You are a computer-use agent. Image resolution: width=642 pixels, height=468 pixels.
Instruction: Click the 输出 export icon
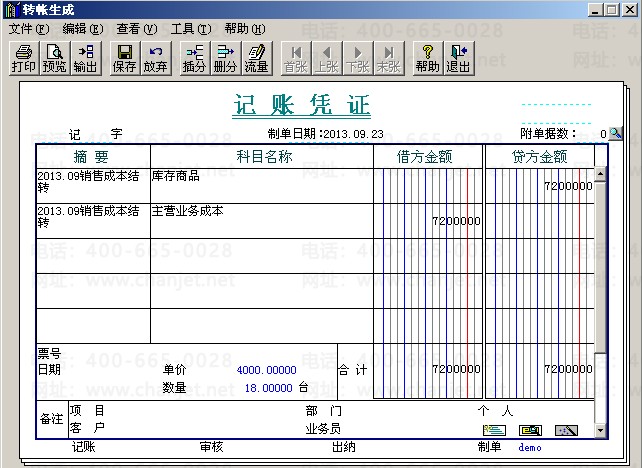(86, 59)
